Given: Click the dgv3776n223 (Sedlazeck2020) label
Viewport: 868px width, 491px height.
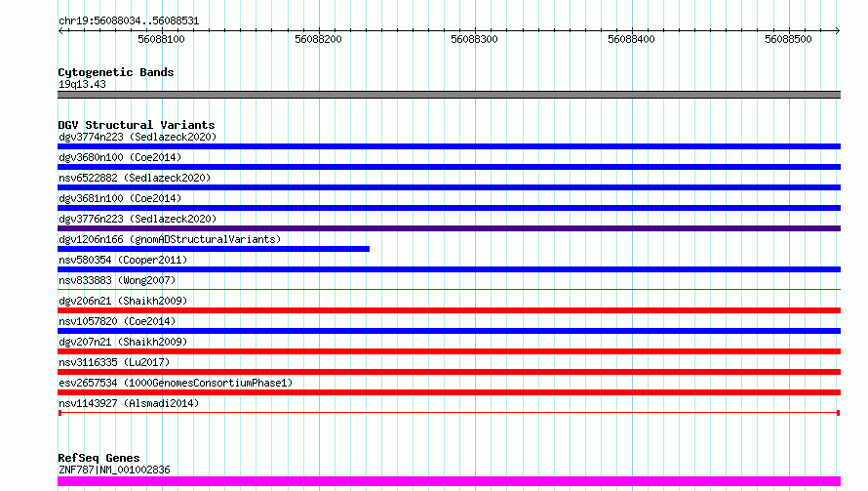Looking at the screenshot, I should click(x=138, y=219).
